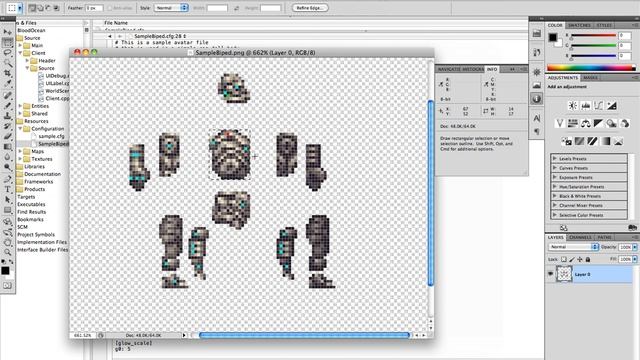Select the Eyedropper tool
The width and height of the screenshot is (640, 360).
point(7,83)
